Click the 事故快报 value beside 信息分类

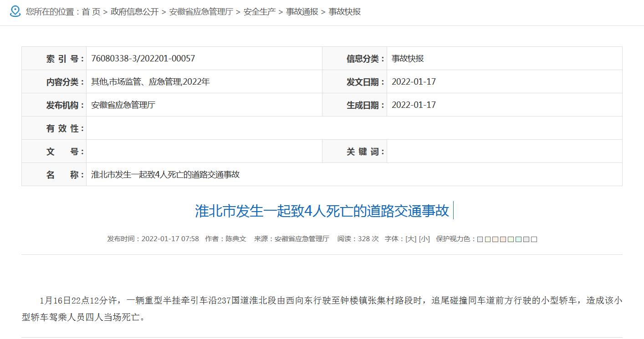[x=408, y=58]
